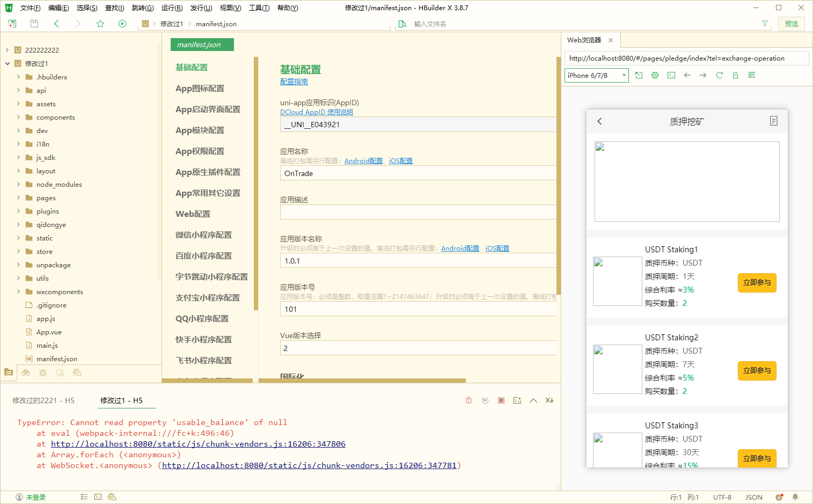Click the binoculars search icon in sidebar bottom
813x504 pixels.
26,372
